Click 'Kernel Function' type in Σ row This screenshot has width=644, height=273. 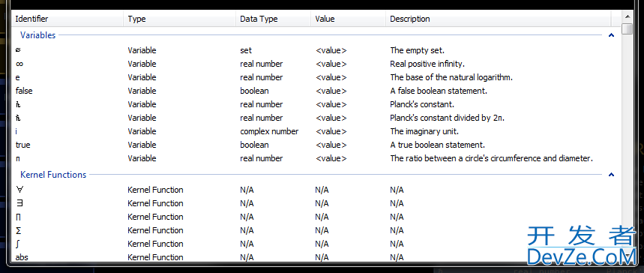pyautogui.click(x=155, y=231)
